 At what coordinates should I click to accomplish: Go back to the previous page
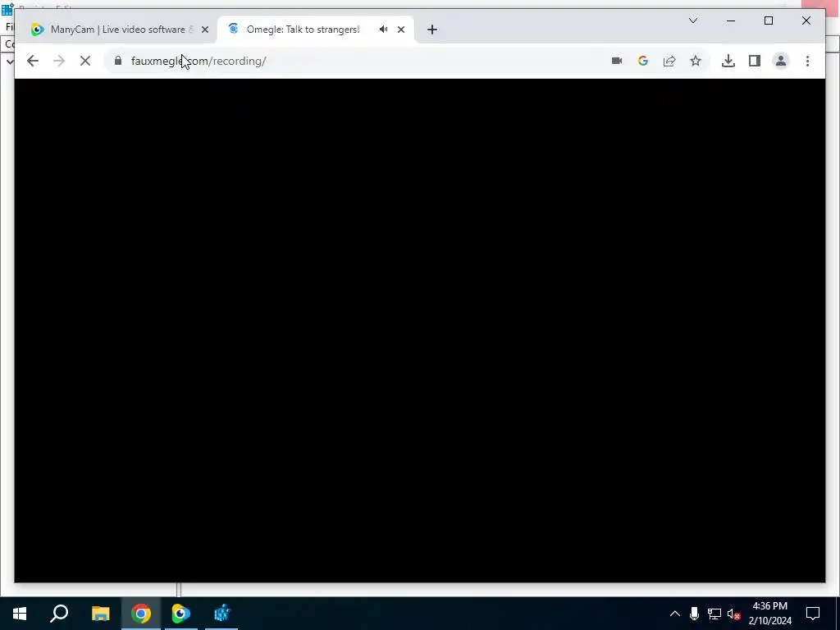[33, 61]
